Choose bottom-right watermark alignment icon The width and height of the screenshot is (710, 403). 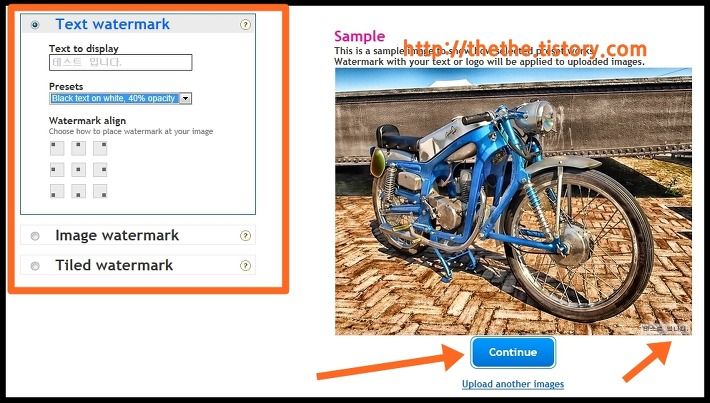click(x=100, y=191)
